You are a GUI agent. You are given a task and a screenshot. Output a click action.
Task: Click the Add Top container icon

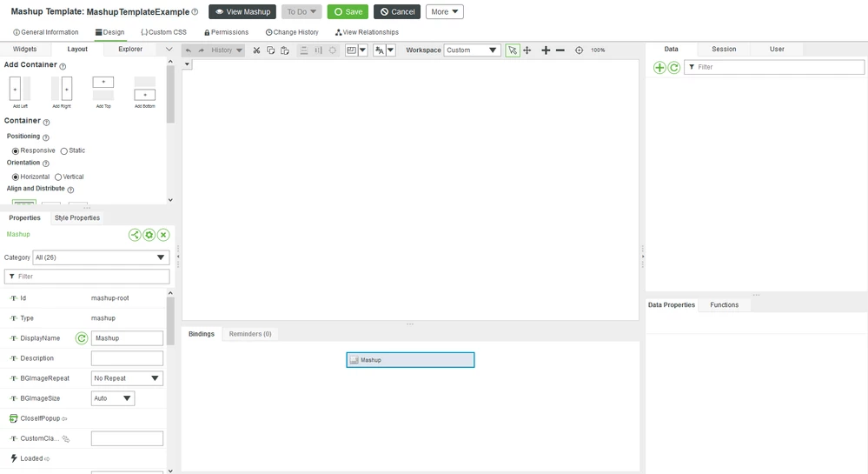coord(103,89)
